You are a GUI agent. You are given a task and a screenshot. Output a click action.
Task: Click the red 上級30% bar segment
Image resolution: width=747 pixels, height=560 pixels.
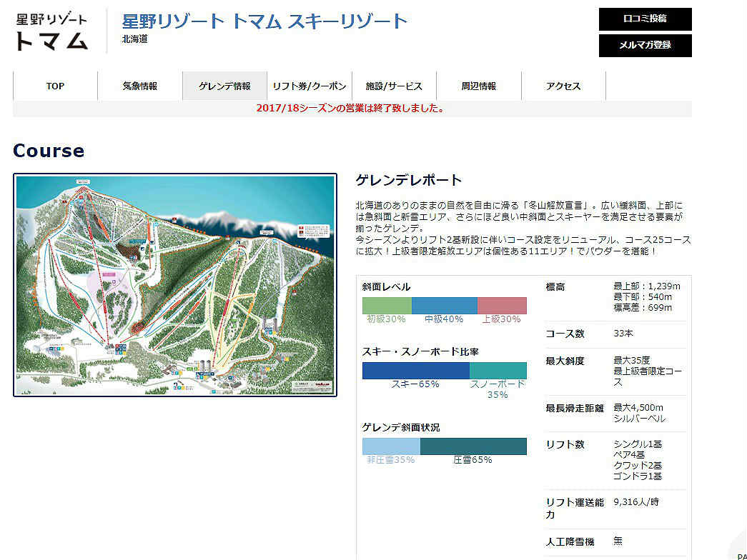pos(502,305)
